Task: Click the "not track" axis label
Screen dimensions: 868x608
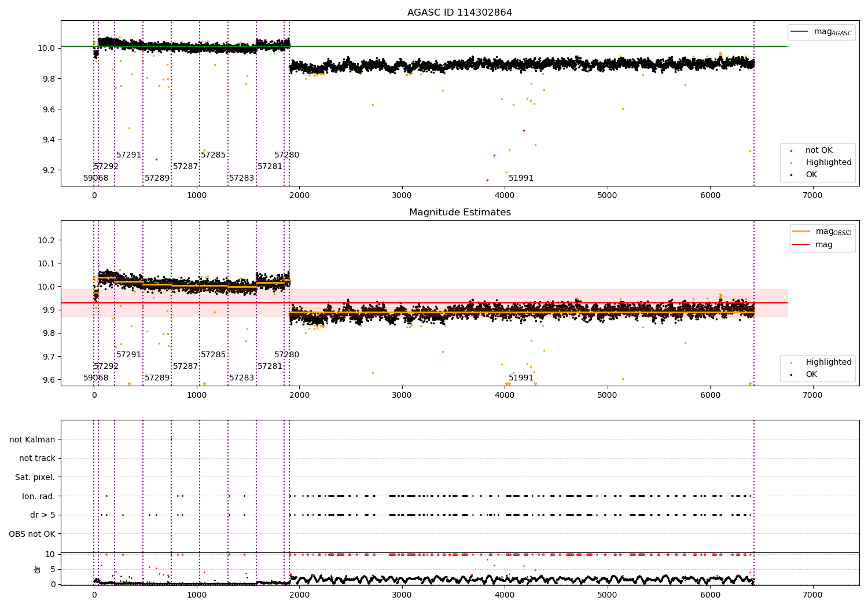Action: [37, 458]
